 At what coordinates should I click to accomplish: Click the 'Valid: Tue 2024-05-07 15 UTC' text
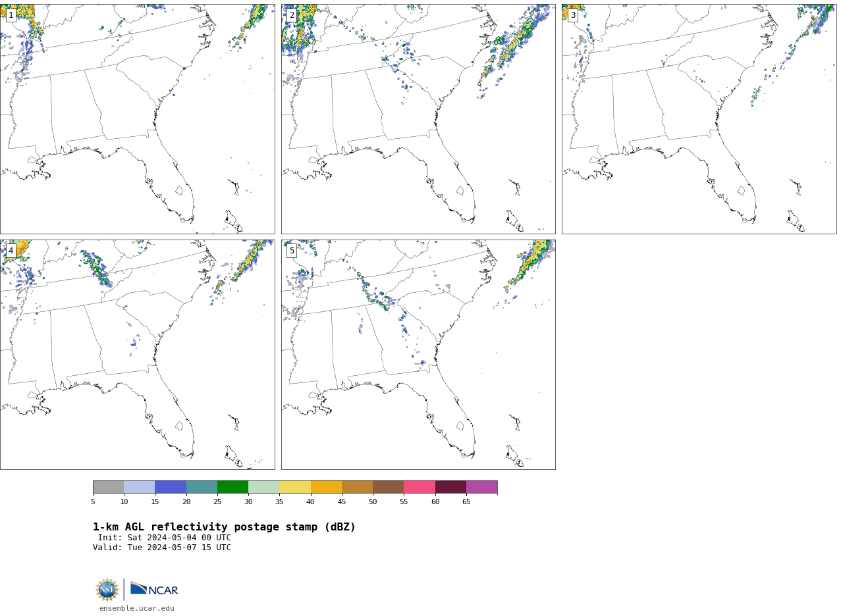click(x=162, y=548)
